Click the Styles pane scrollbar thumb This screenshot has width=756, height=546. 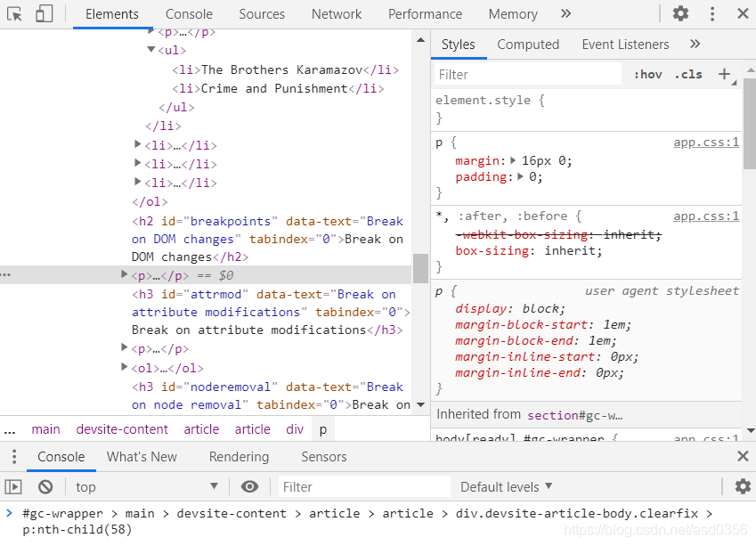pos(750,123)
